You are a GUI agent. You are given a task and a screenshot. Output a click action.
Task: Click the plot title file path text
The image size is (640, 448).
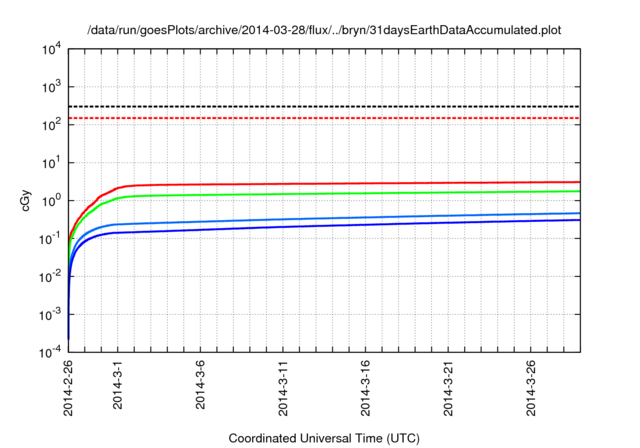(x=324, y=30)
